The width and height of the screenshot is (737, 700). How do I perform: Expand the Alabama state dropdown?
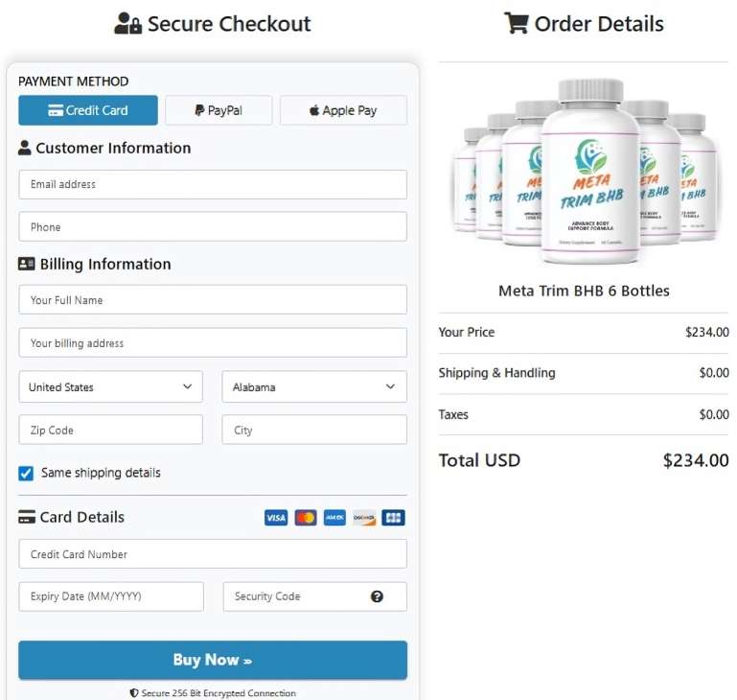pyautogui.click(x=313, y=387)
